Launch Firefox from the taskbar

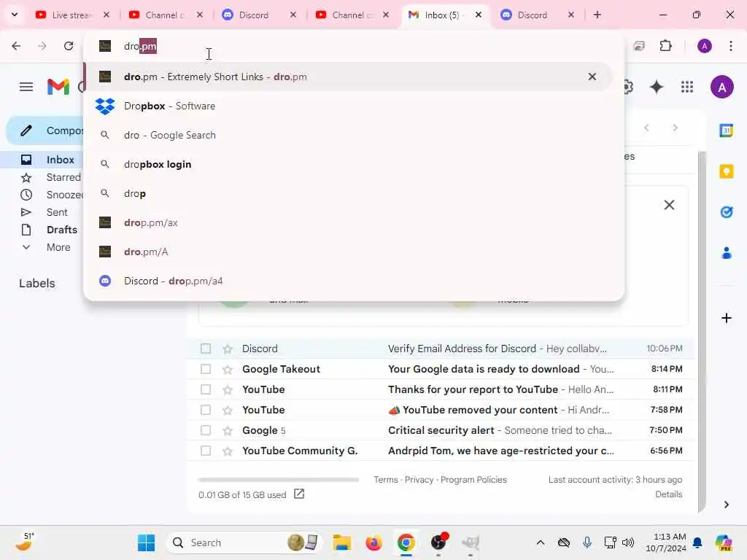[374, 542]
